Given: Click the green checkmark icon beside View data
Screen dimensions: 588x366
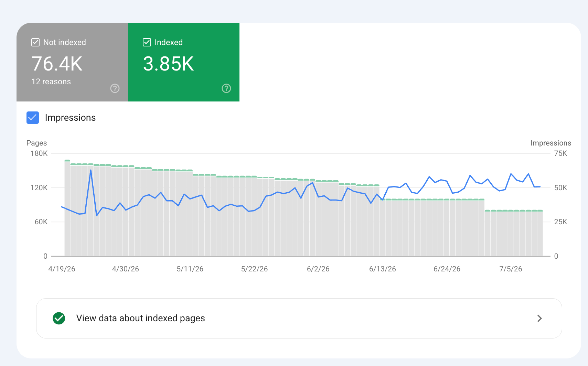Looking at the screenshot, I should (59, 318).
